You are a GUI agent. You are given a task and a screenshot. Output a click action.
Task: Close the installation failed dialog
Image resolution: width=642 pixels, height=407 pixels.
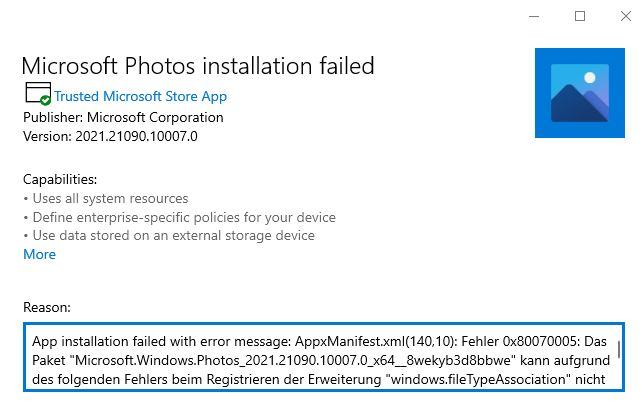(626, 16)
